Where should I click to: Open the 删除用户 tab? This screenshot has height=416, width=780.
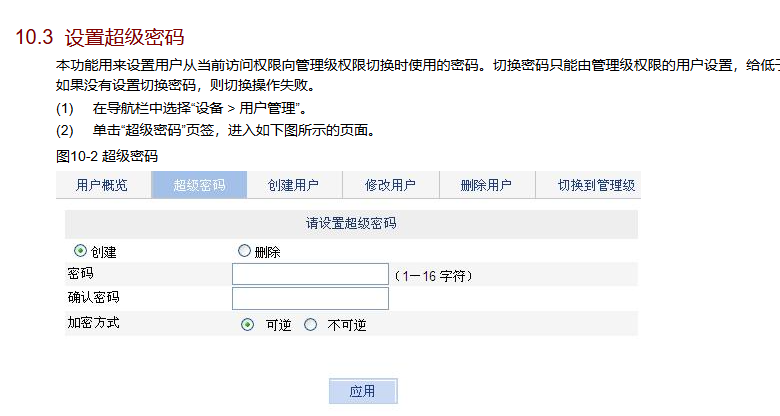click(x=486, y=185)
